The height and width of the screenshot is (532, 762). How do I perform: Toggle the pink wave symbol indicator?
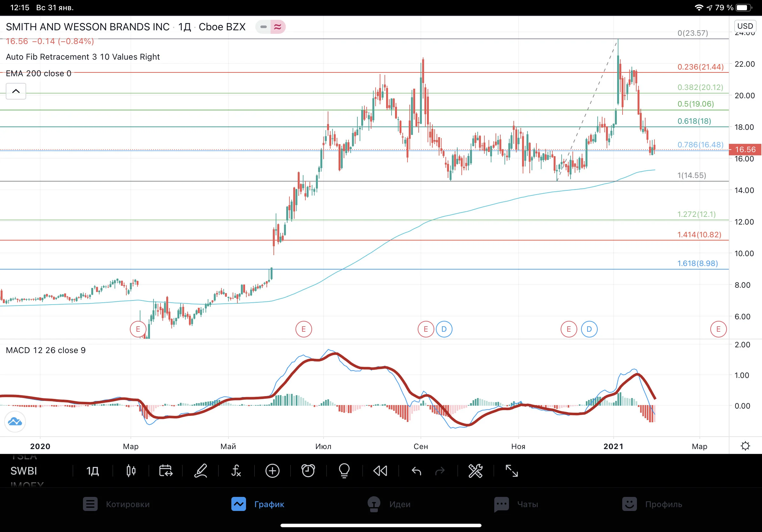coord(278,26)
